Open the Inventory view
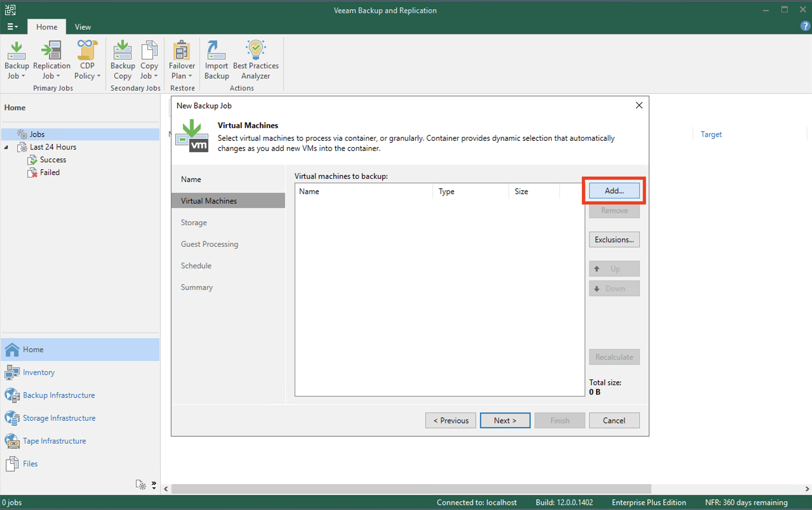The height and width of the screenshot is (510, 812). pos(80,372)
